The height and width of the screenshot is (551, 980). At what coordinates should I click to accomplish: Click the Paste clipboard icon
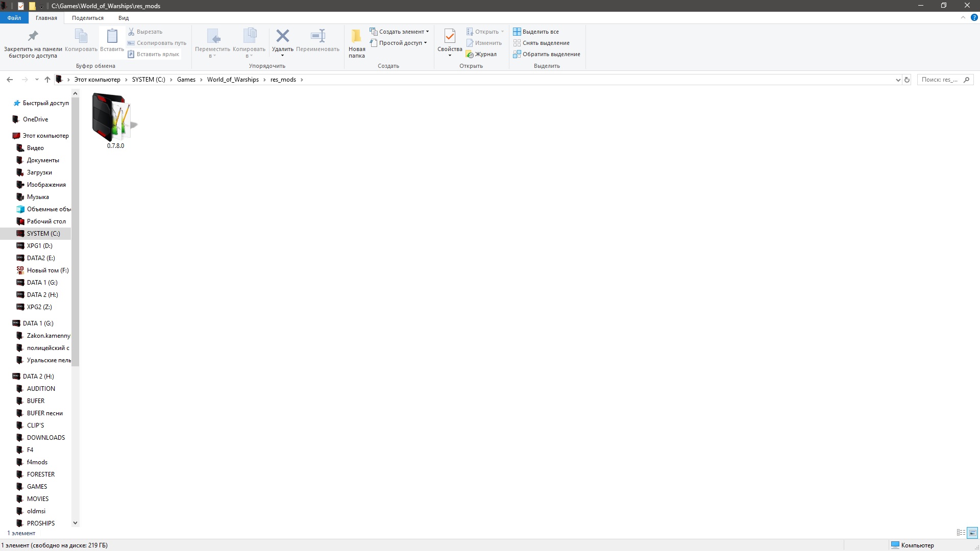pyautogui.click(x=112, y=36)
